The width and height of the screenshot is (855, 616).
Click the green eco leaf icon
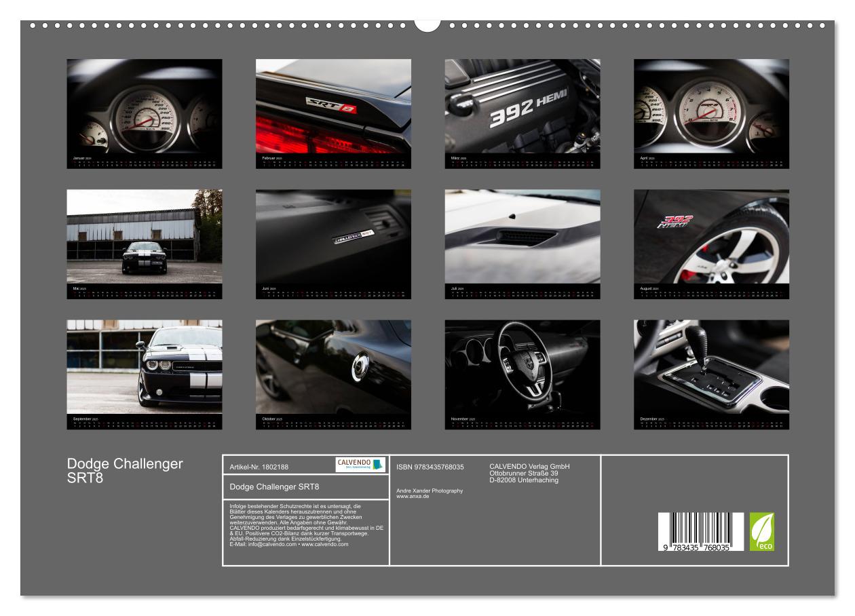(x=761, y=532)
